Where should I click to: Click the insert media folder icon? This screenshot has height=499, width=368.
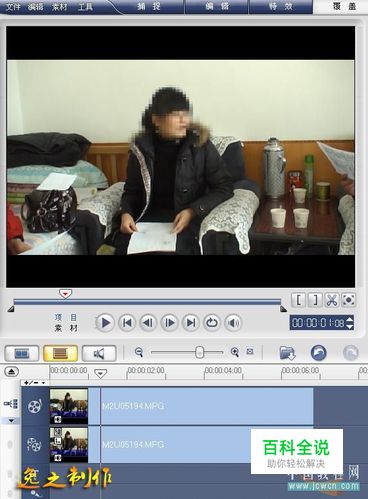point(287,353)
